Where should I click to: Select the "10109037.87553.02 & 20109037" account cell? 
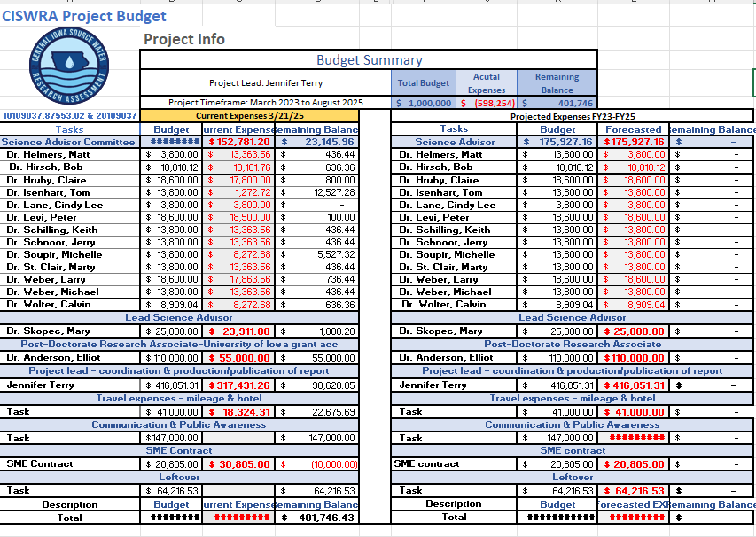70,116
